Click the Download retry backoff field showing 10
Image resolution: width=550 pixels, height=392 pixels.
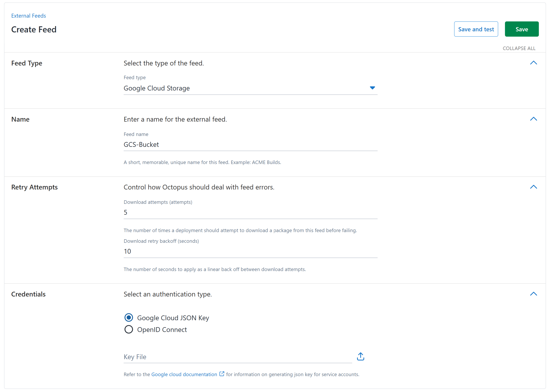(x=250, y=251)
